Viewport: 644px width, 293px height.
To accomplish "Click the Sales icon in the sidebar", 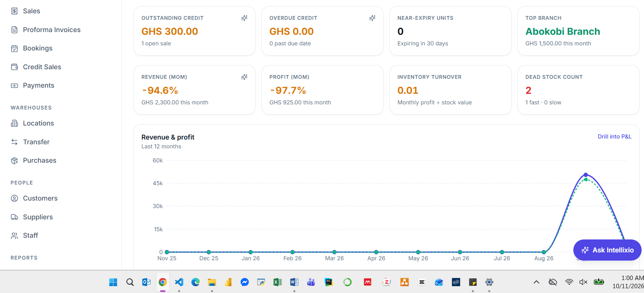I will tap(14, 11).
